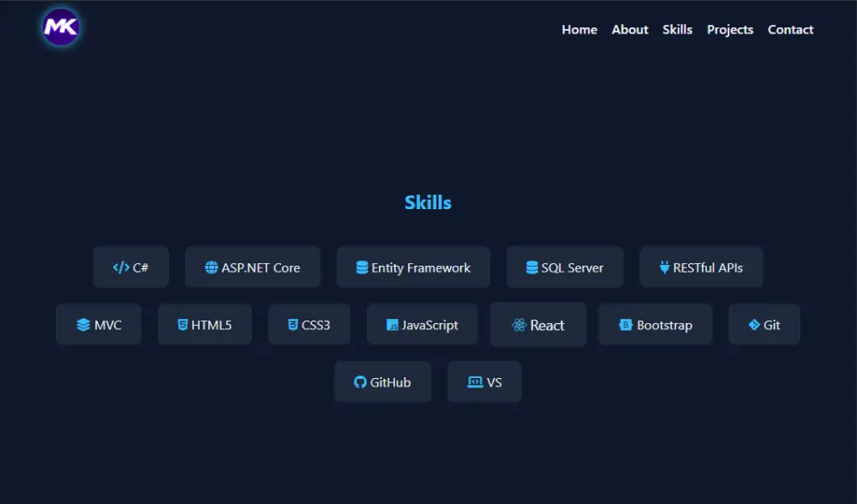Screen dimensions: 857x504
Task: Click the ASP.NET Core globe icon
Action: pyautogui.click(x=213, y=267)
